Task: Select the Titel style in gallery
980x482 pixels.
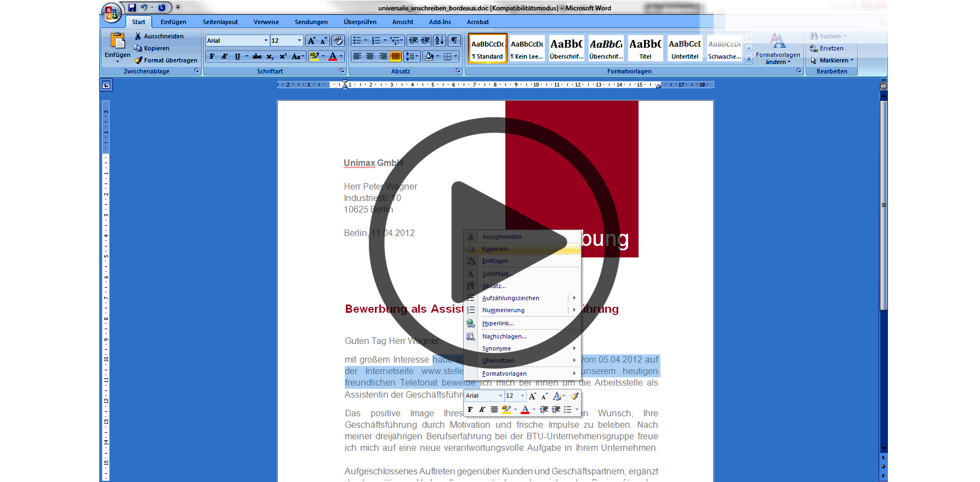Action: [x=645, y=48]
